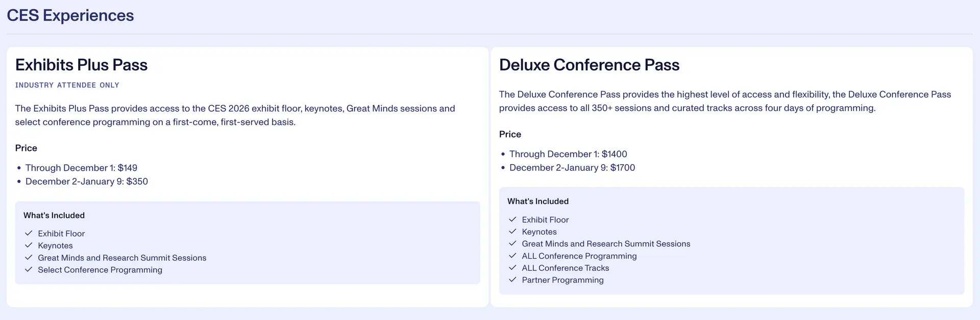Select the Through December 1 $1400 price
The image size is (980, 320).
click(x=568, y=154)
